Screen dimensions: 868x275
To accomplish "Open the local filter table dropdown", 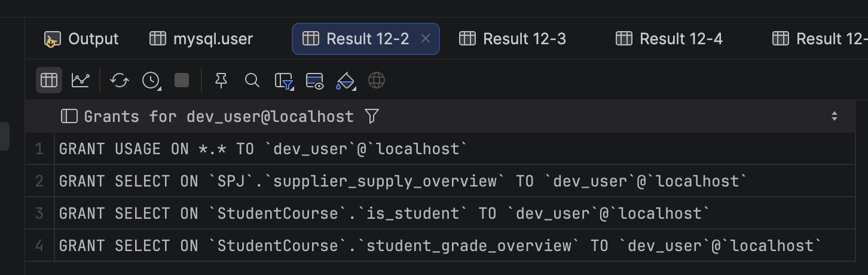I will point(284,81).
